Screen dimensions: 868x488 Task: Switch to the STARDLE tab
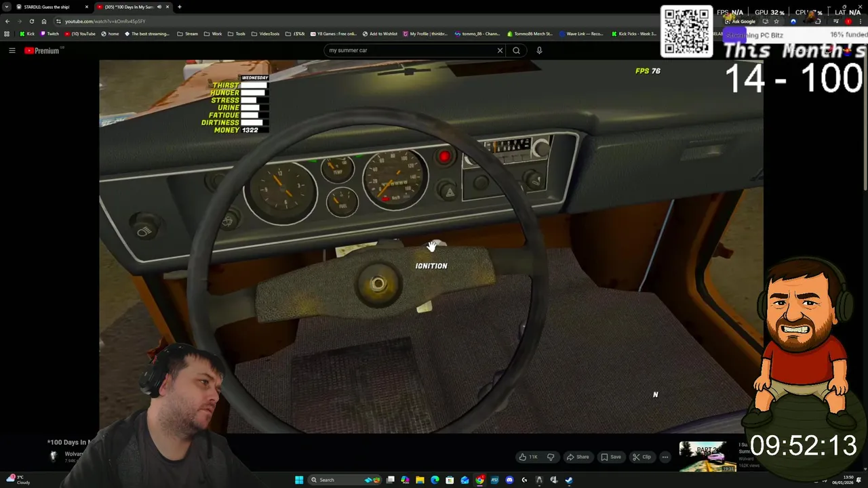point(51,7)
